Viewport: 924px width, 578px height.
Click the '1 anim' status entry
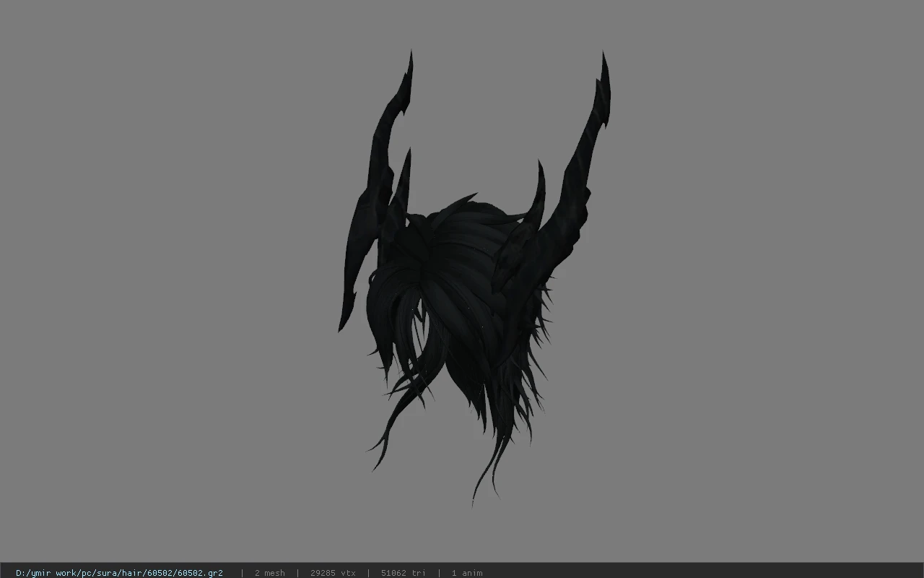[467, 573]
